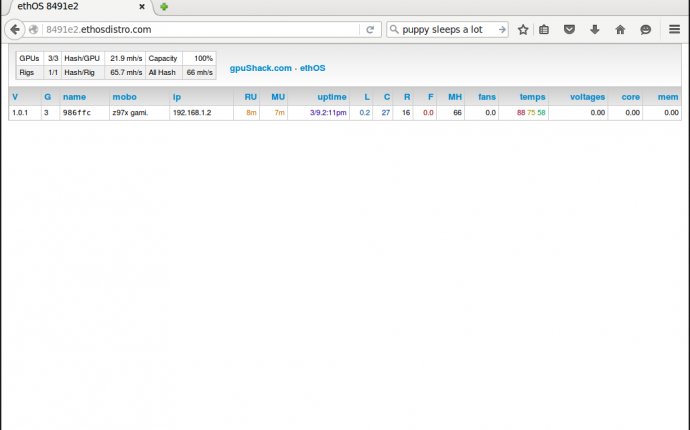Open a new tab with green plus
690x430 pixels.
(164, 7)
